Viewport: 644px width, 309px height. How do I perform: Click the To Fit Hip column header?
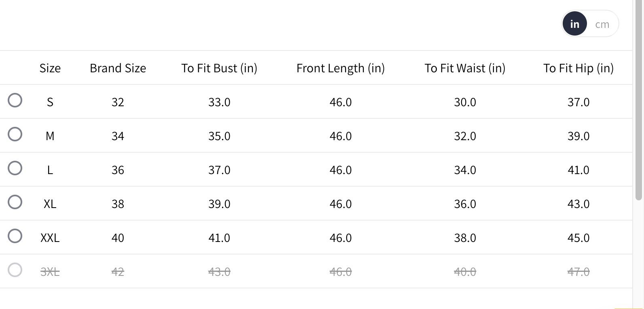[x=578, y=68]
